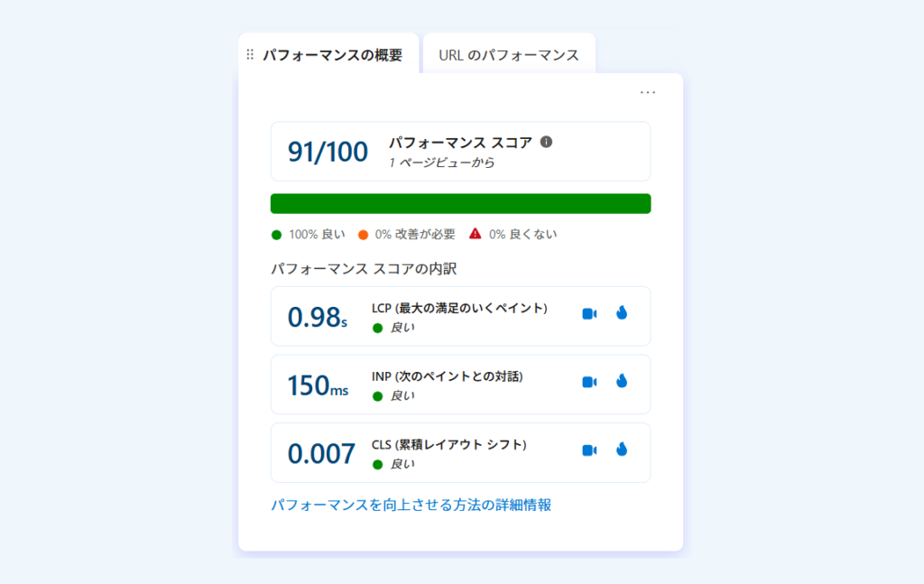
Task: Select the INP 150ms metric card
Action: point(460,385)
